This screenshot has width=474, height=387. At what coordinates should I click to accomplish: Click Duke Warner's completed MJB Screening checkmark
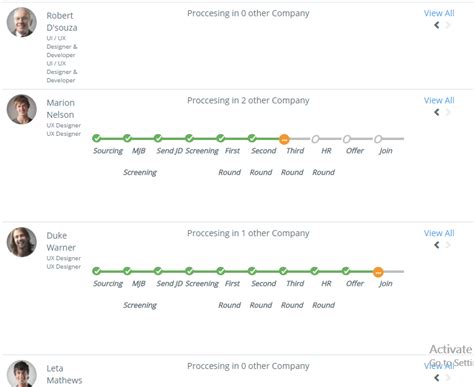(x=127, y=271)
